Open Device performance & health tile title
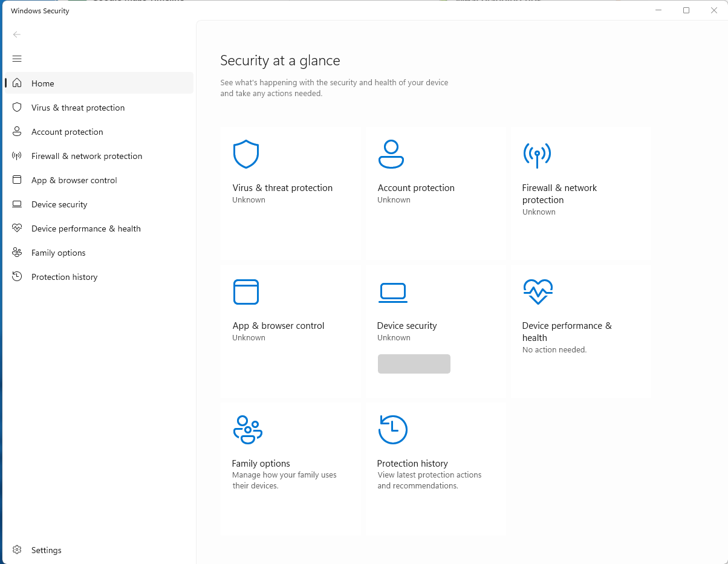This screenshot has width=728, height=564. 567,331
